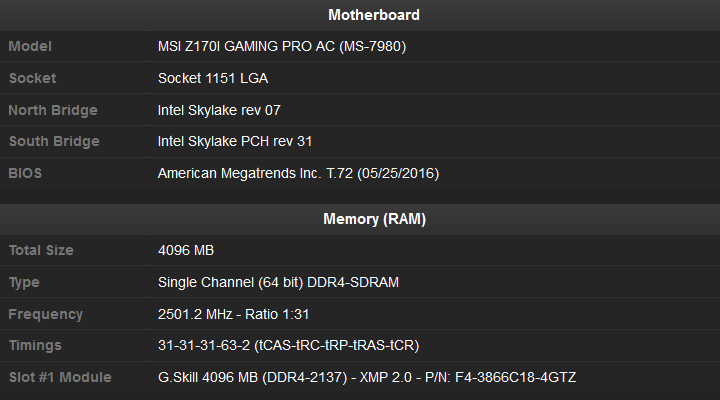Click the North Bridge label
The image size is (720, 400).
pyautogui.click(x=53, y=110)
